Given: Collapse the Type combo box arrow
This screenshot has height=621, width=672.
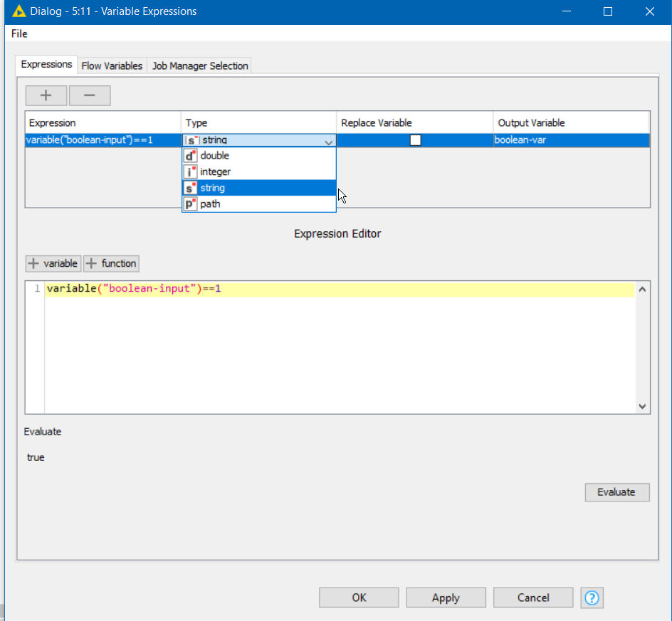Looking at the screenshot, I should point(328,141).
